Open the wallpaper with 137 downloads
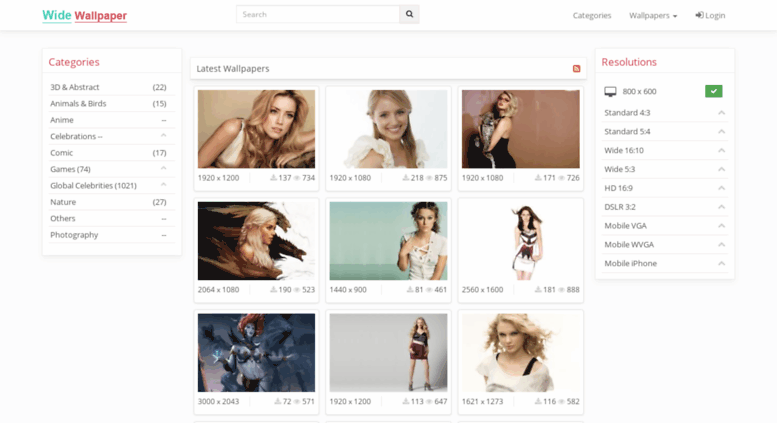777x423 pixels. click(256, 129)
